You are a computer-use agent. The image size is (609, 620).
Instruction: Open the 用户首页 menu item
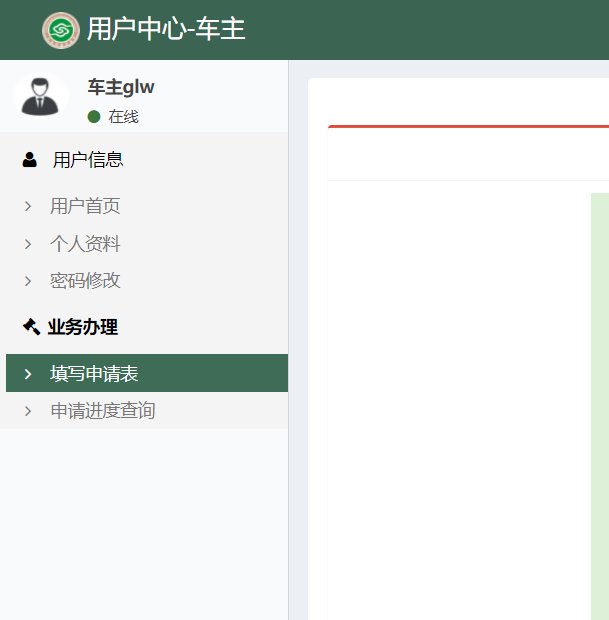click(85, 207)
